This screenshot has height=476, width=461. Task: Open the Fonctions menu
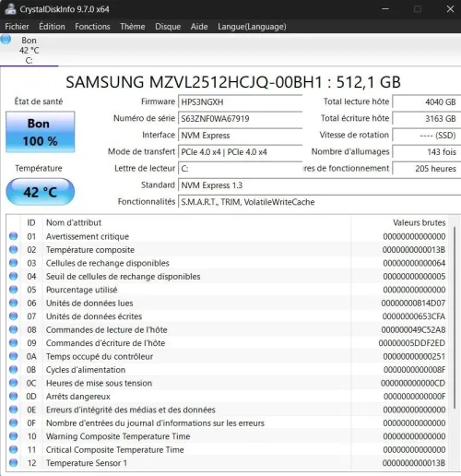[92, 27]
